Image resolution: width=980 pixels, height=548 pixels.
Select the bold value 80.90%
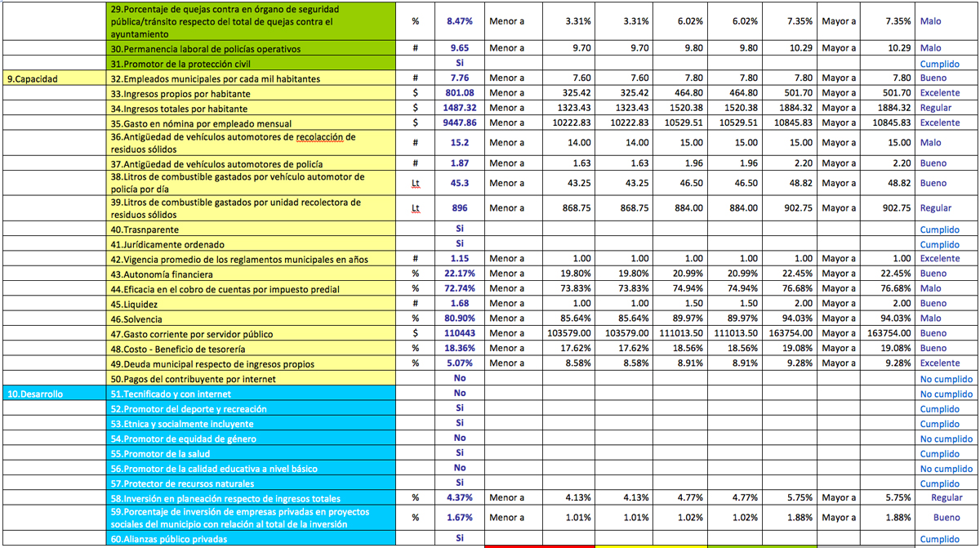tap(460, 319)
